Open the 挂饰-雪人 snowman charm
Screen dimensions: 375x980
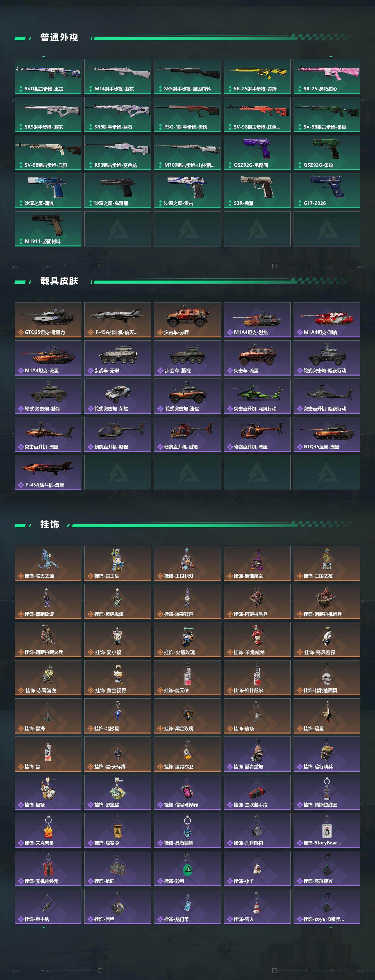click(257, 906)
